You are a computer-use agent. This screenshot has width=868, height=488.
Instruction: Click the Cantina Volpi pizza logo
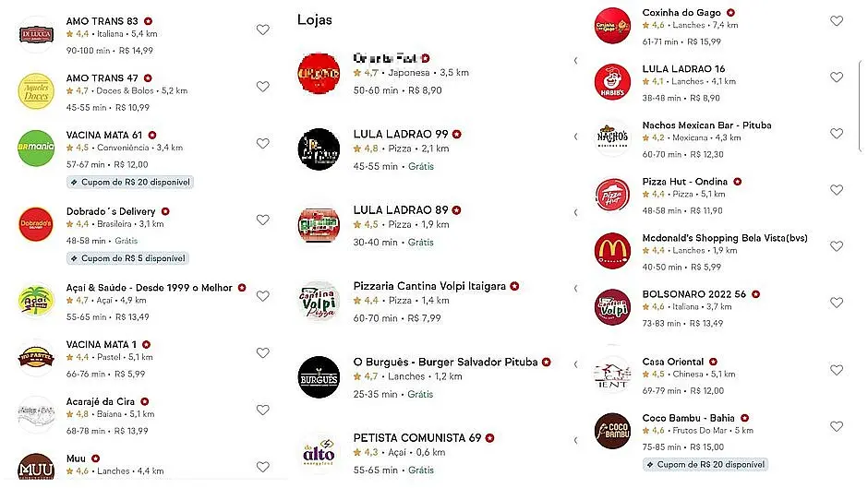319,301
